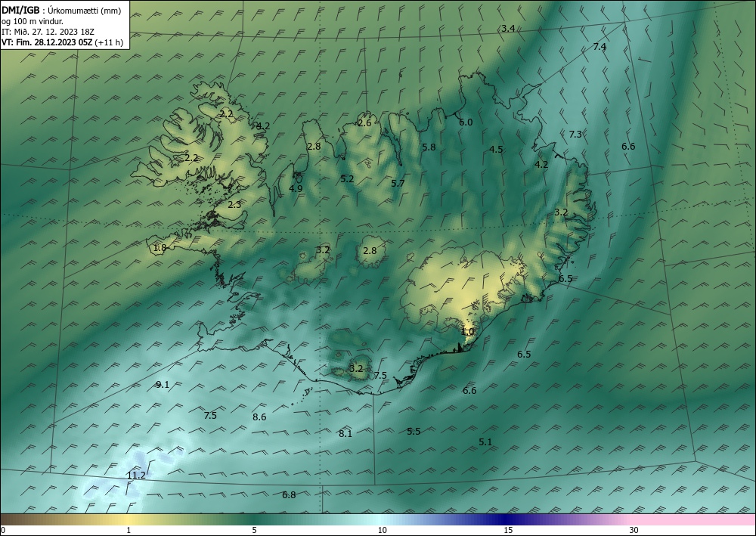Screen dimensions: 756x536
Task: Click the 5.5 value label
Action: tap(414, 432)
